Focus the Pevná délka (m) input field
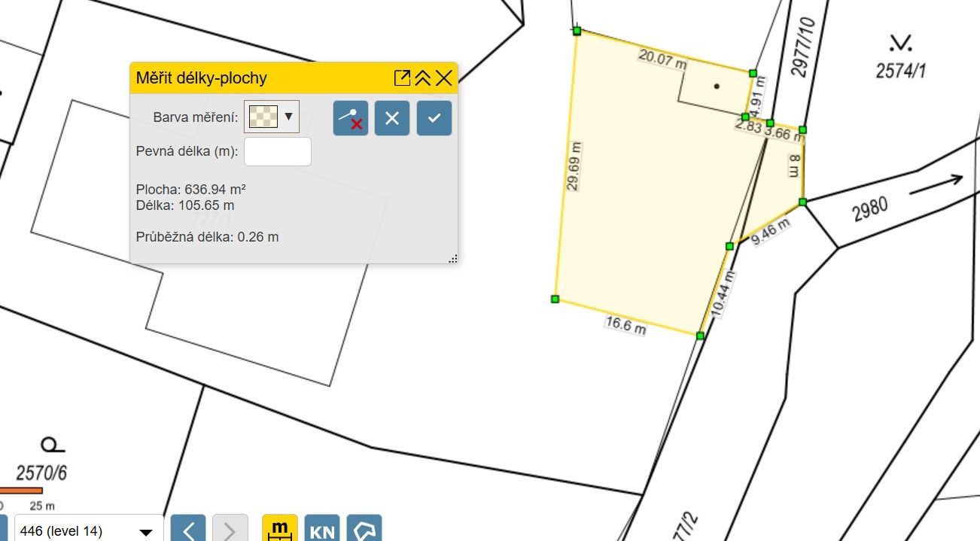The image size is (980, 541). point(278,151)
